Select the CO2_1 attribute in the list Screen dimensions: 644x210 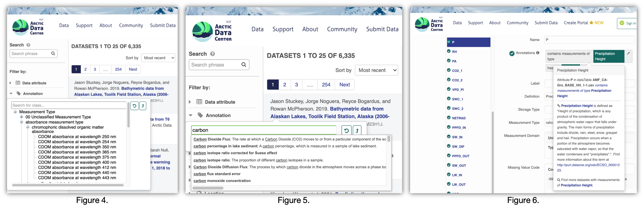pyautogui.click(x=457, y=71)
